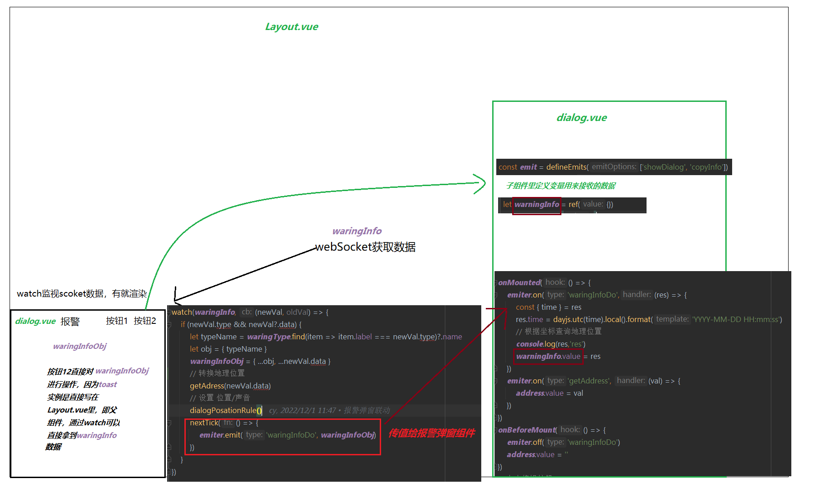
Task: Click the handler: hint in 'getAddress' line
Action: (631, 381)
